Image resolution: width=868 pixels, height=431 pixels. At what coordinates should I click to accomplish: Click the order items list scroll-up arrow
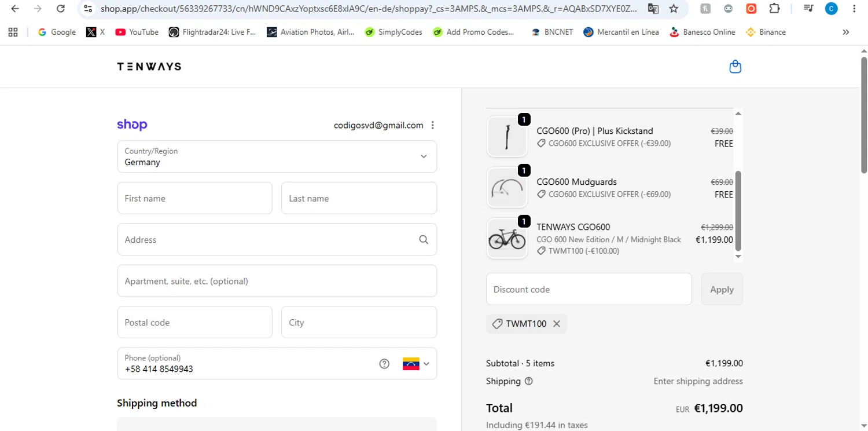click(738, 113)
